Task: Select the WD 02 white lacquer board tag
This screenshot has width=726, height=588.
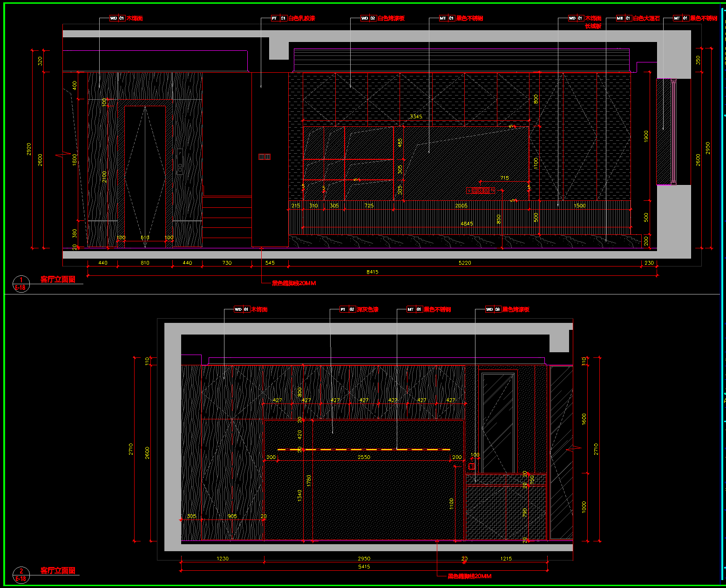Action: point(382,18)
